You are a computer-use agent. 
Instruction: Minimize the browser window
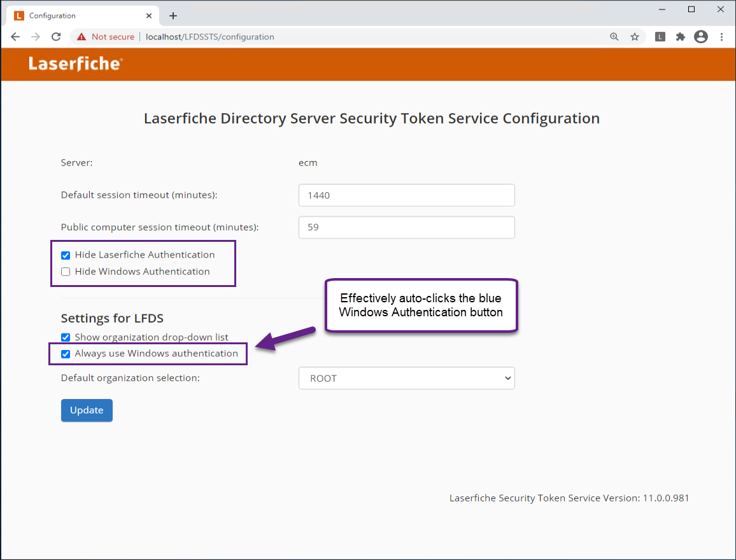click(662, 10)
